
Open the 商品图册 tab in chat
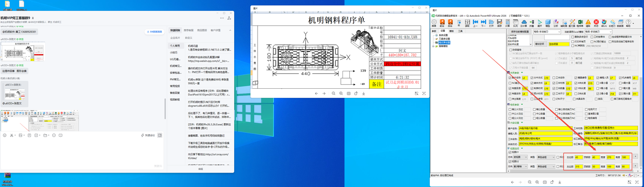202,30
